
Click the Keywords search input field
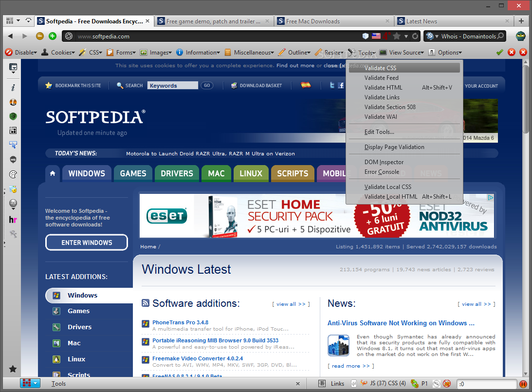pyautogui.click(x=173, y=86)
